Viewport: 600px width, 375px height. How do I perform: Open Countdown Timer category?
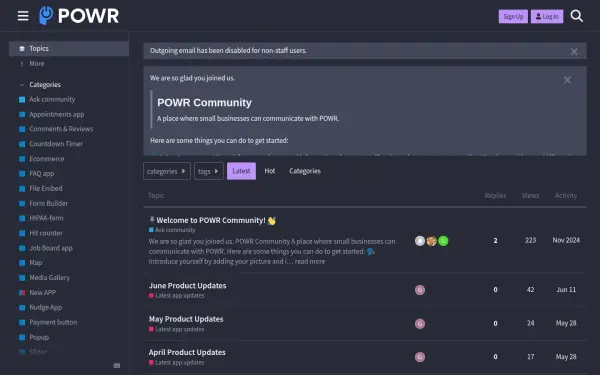tap(56, 144)
